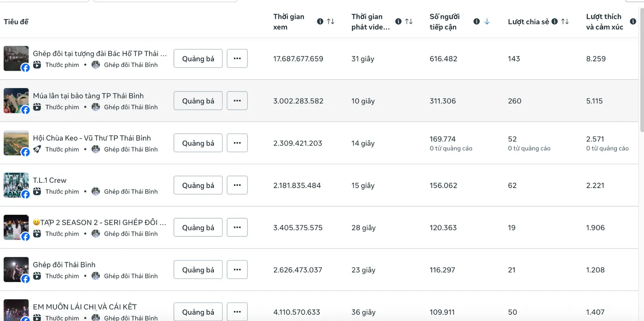This screenshot has width=644, height=321.
Task: Open Hội Chùa Keo video thumbnail
Action: [16, 143]
